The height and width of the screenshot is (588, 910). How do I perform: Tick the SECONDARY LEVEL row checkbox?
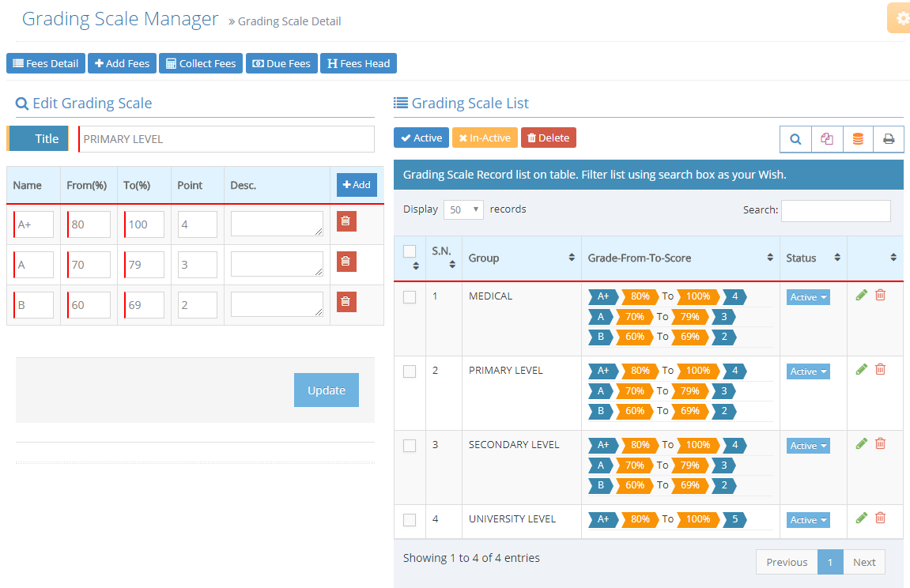point(410,446)
